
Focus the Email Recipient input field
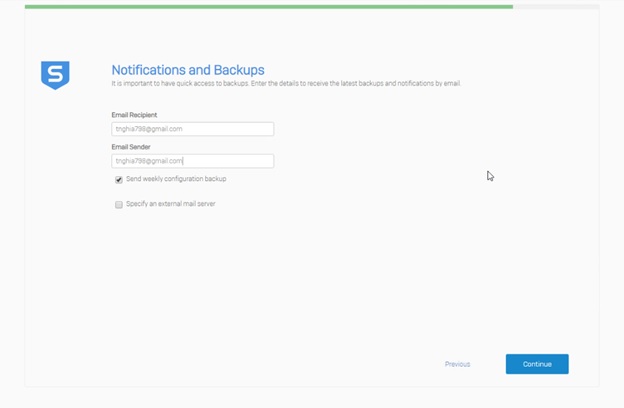[193, 129]
